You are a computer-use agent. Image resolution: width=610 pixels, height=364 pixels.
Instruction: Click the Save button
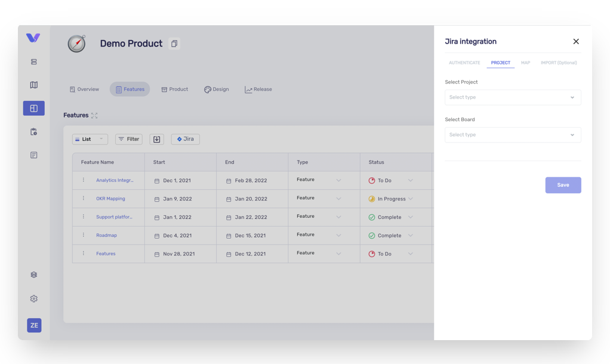coord(563,185)
